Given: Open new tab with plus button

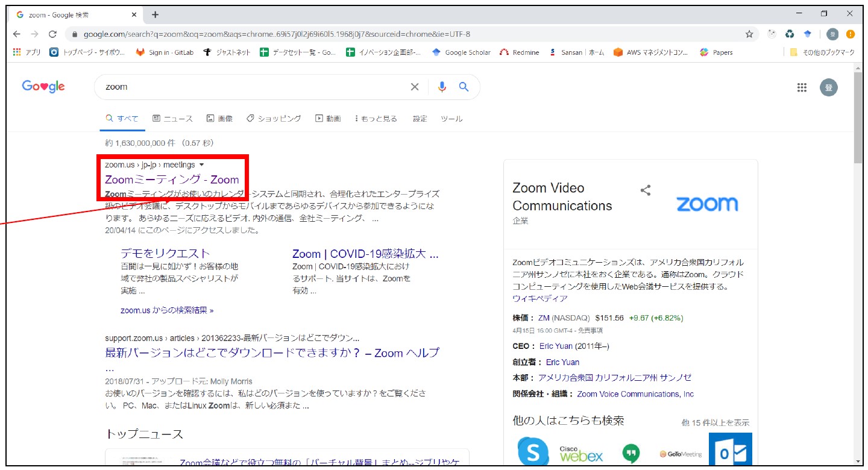Looking at the screenshot, I should coord(155,14).
